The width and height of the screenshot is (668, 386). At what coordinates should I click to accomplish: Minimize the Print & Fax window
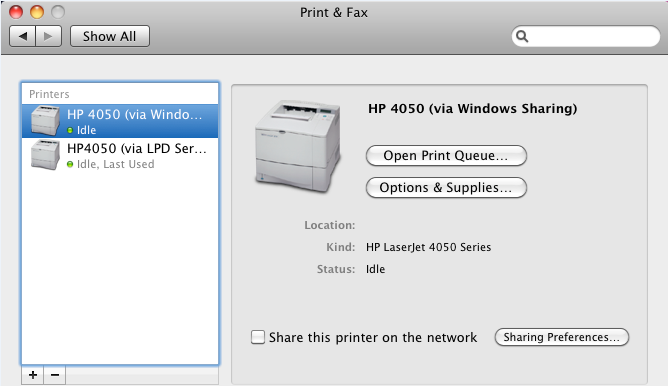[x=37, y=12]
